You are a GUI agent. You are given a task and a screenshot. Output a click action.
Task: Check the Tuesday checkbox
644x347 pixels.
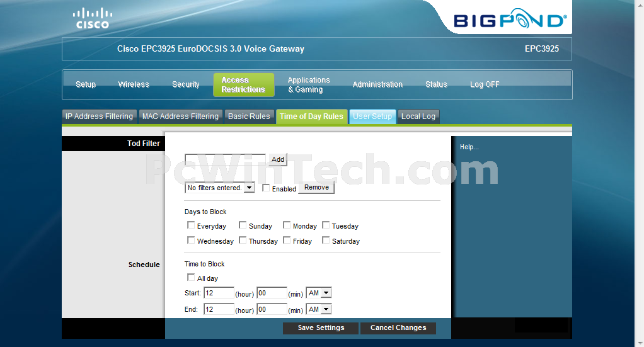tap(326, 225)
